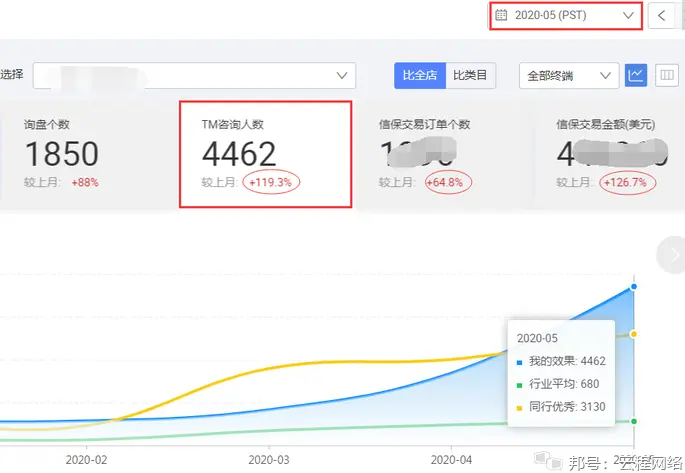This screenshot has width=685, height=473.
Task: Switch to line chart view icon
Action: 636,75
